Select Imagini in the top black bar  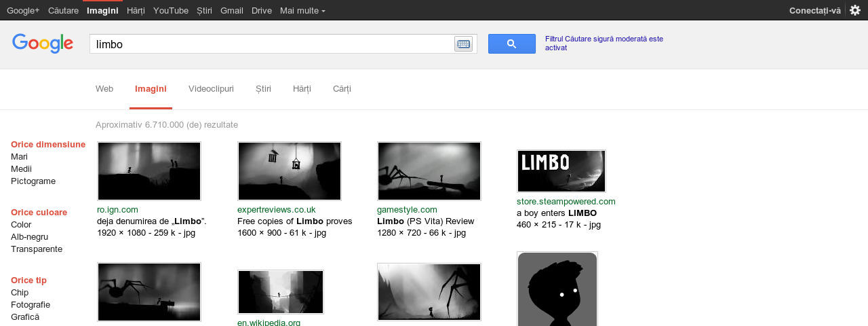pos(102,10)
